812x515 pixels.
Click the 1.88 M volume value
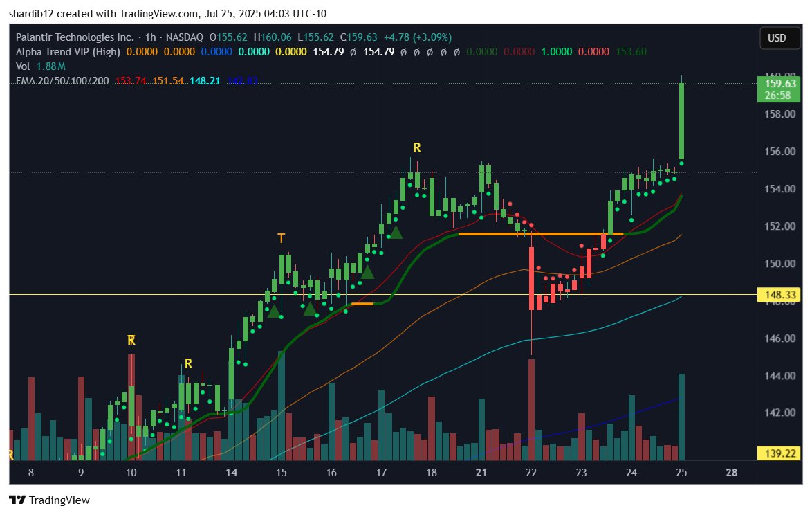50,66
